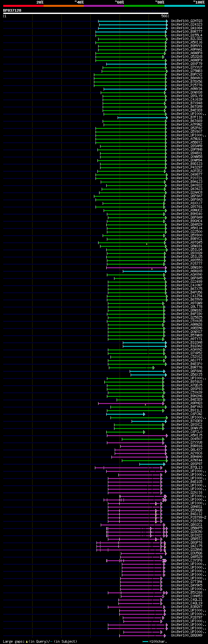Image resolution: width=208 pixels, height=644 pixels.
Task: Click label UniRef100_A5HIJ5
Action: (x=187, y=436)
